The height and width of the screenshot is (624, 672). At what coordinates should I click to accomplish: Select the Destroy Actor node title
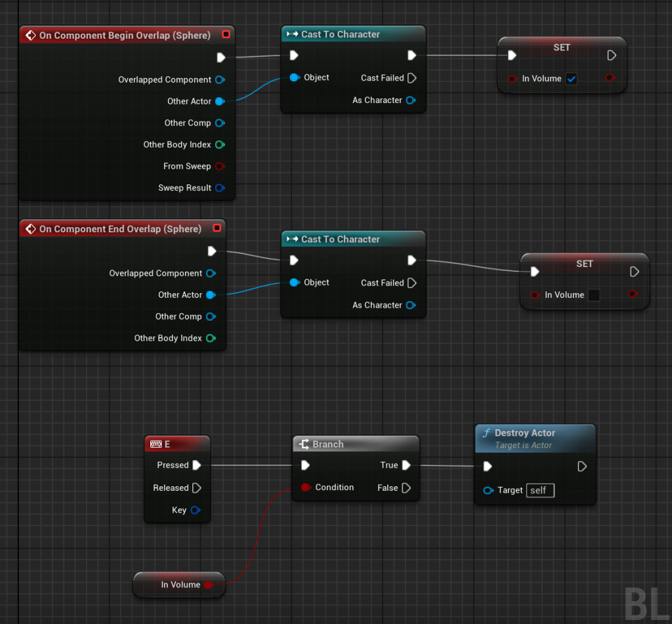pos(524,433)
